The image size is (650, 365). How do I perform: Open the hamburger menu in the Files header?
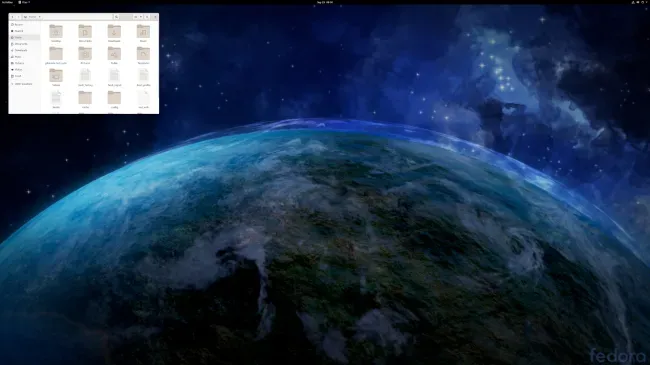147,17
